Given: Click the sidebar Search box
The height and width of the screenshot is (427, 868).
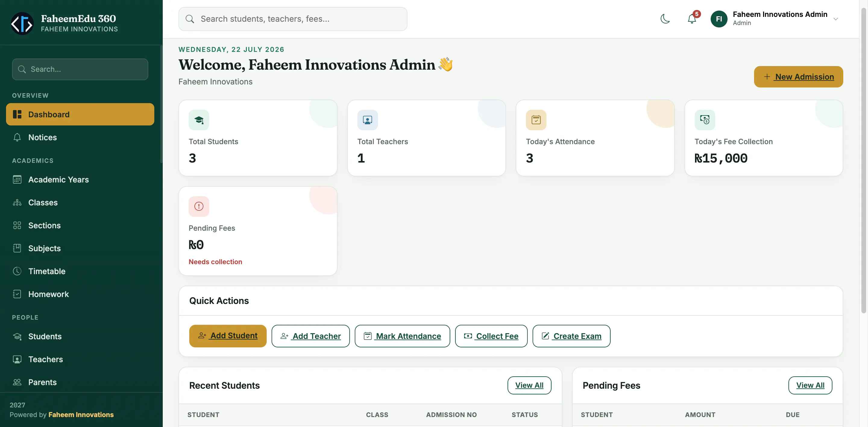Looking at the screenshot, I should 80,69.
